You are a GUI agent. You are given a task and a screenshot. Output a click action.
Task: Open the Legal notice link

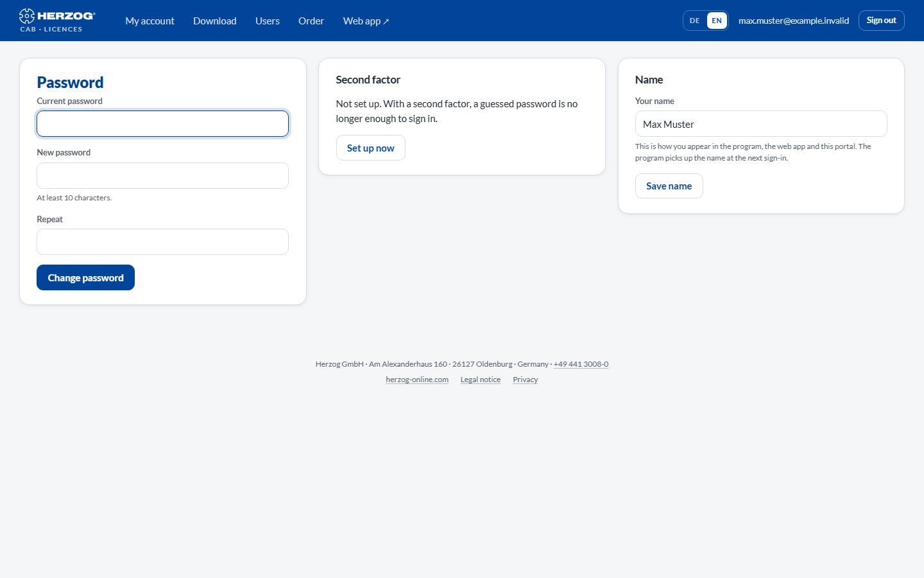point(481,380)
